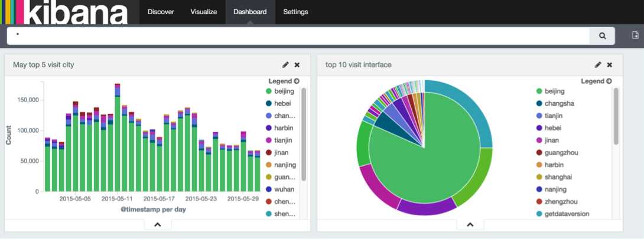Switch to the Visualize tab
644x239 pixels.
point(204,12)
